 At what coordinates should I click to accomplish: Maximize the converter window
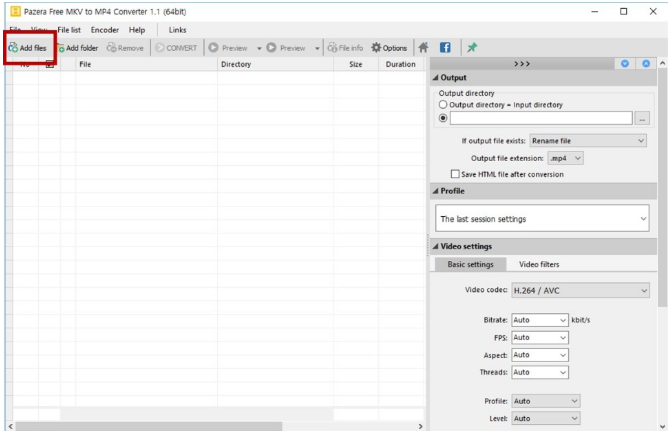[624, 12]
